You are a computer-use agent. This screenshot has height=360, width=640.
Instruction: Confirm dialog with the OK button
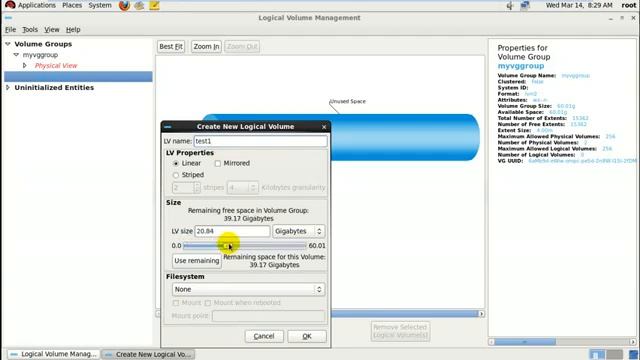tap(307, 336)
